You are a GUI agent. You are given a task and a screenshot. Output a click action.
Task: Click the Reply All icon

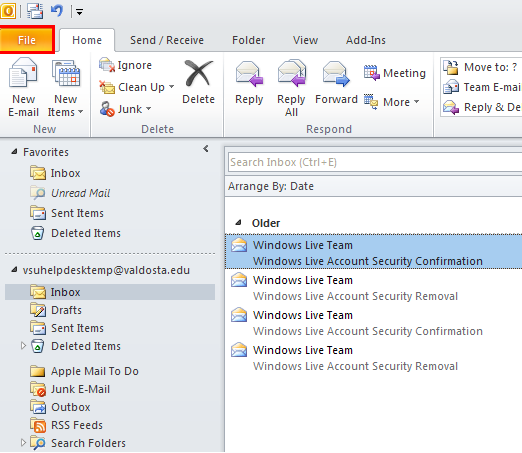292,73
